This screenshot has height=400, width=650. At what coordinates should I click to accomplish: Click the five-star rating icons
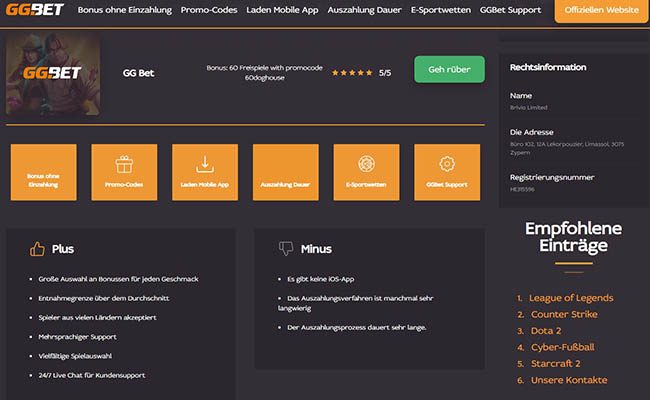(352, 73)
